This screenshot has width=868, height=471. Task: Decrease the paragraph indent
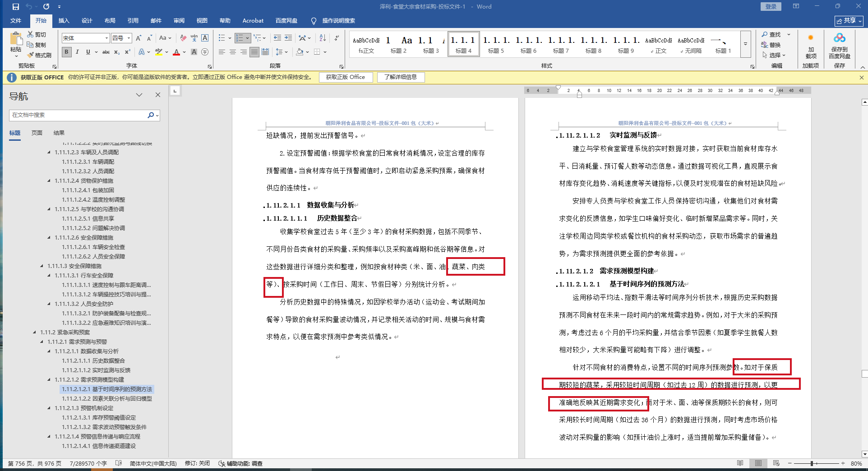[277, 38]
